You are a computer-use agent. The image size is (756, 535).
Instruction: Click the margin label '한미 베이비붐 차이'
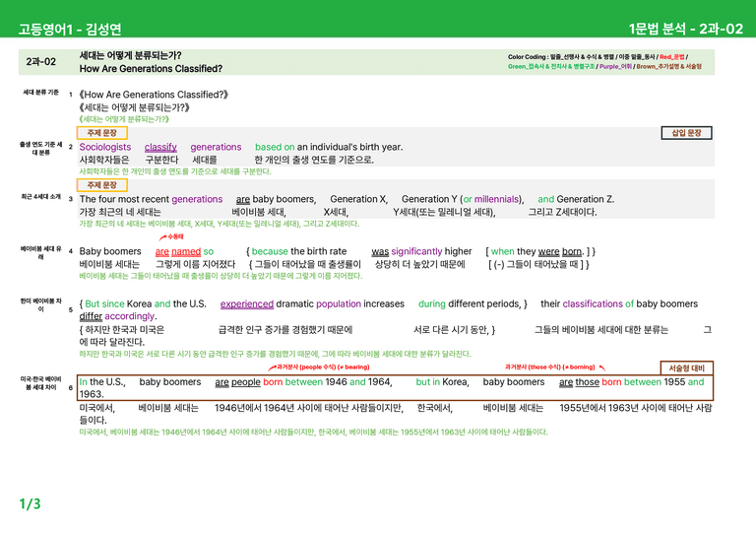(x=41, y=304)
